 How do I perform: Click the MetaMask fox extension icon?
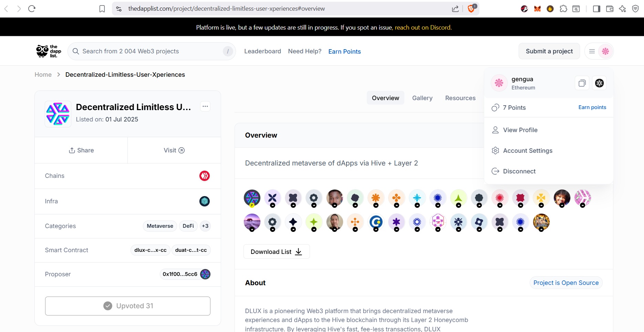click(537, 9)
